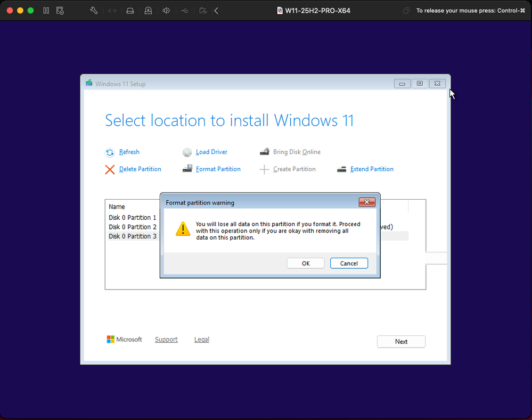Click the CD/DVD drive icon
Viewport: 532px width, 420px height.
point(148,11)
